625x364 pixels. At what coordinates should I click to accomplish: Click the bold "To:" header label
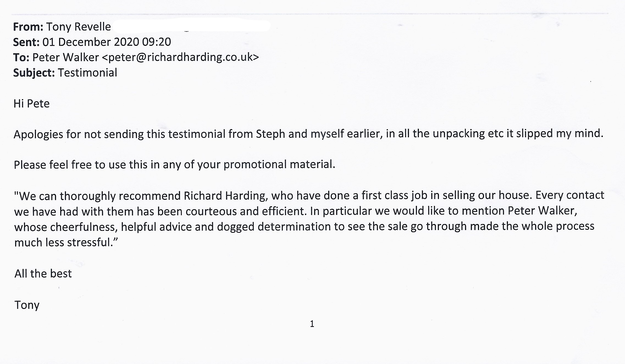21,58
